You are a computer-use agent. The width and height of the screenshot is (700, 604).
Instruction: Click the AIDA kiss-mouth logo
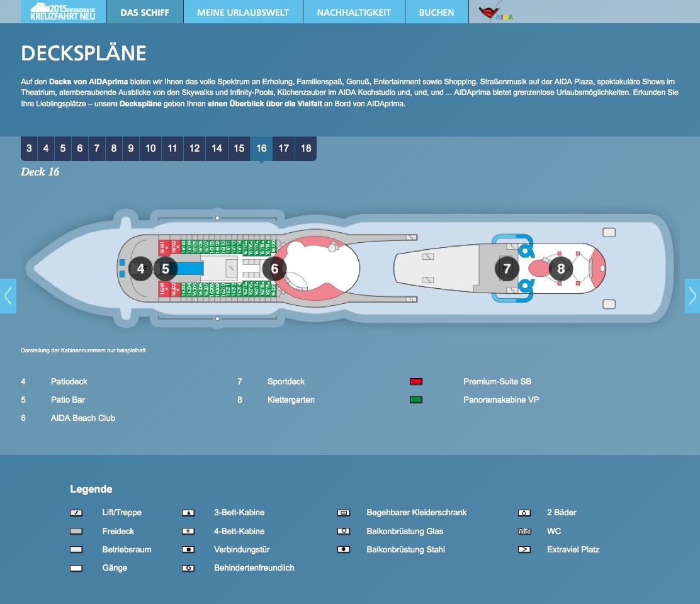tap(496, 13)
